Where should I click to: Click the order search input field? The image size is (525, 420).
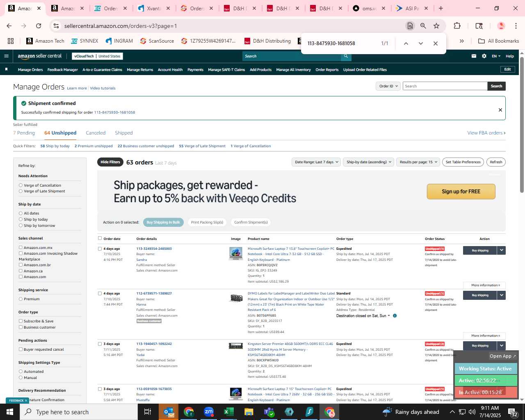[x=445, y=86]
